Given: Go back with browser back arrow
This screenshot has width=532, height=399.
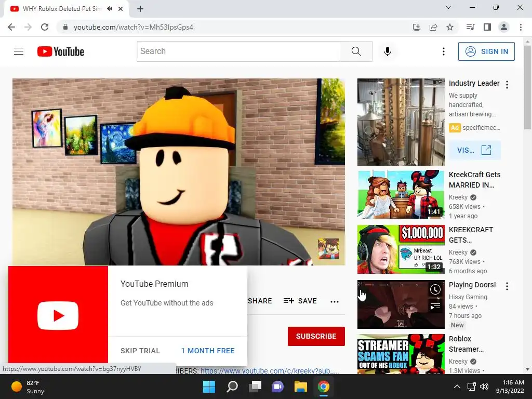Looking at the screenshot, I should tap(11, 27).
